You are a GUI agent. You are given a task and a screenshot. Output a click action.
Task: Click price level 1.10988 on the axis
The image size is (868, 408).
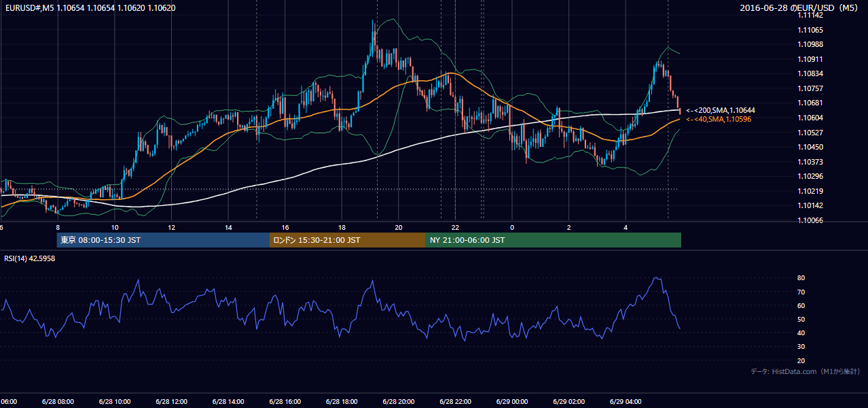[x=811, y=44]
